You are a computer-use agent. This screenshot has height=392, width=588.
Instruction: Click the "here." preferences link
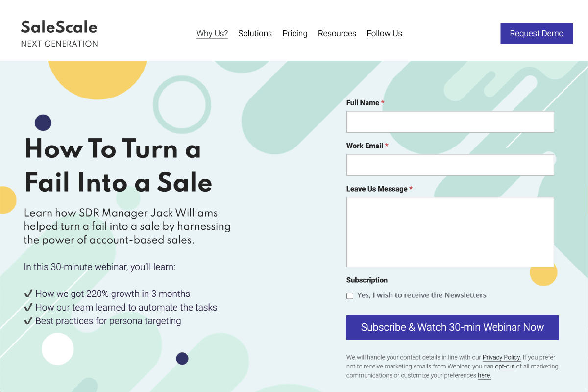[x=484, y=376]
